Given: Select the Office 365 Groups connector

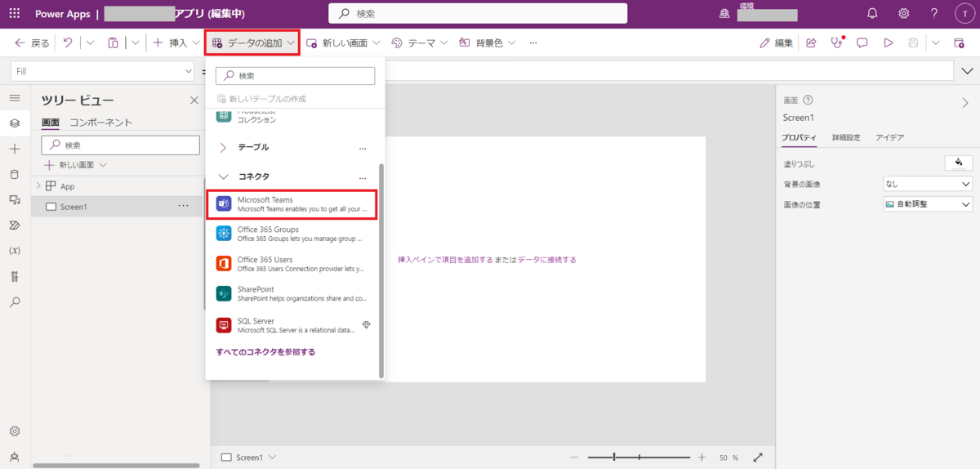Looking at the screenshot, I should [x=292, y=234].
